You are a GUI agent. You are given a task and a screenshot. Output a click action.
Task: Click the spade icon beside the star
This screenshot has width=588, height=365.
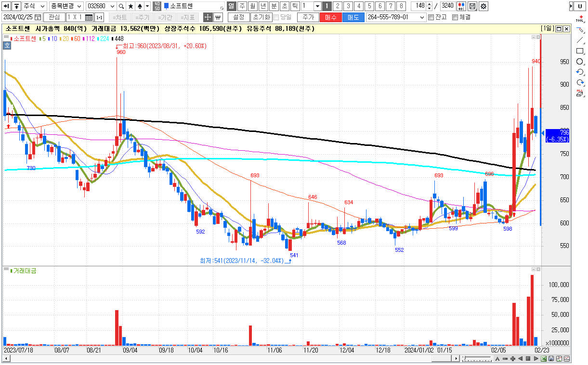pos(140,6)
